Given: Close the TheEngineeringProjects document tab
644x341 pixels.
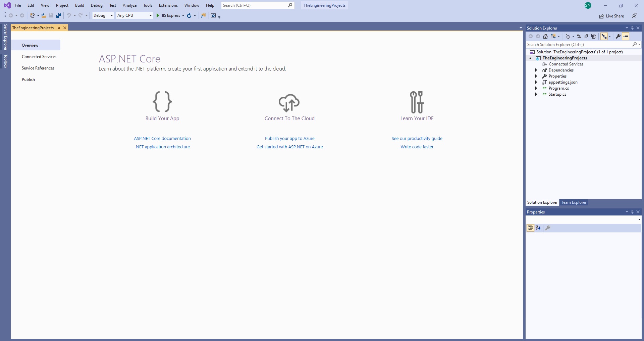Looking at the screenshot, I should [x=65, y=28].
